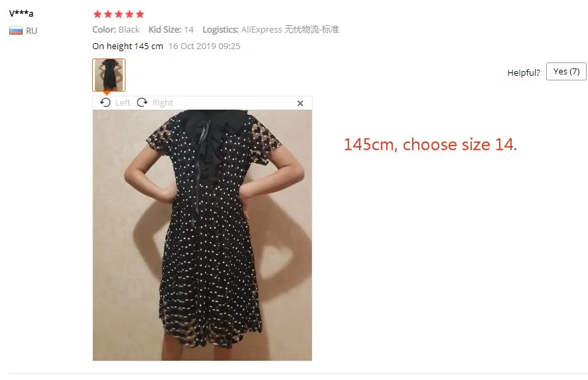Image resolution: width=588 pixels, height=380 pixels.
Task: Click the first red rating star
Action: (98, 14)
